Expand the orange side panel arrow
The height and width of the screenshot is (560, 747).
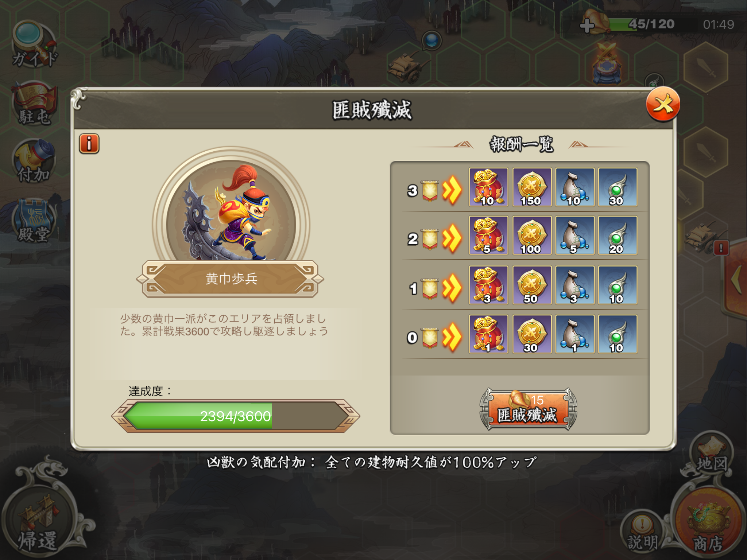point(737,279)
